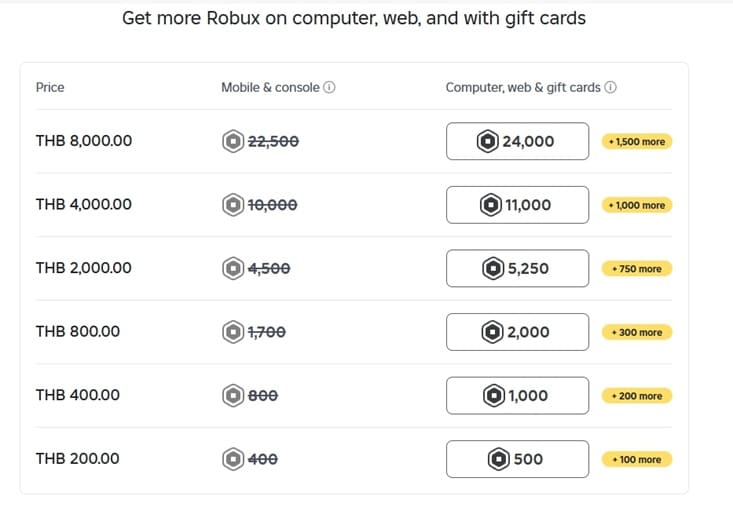Click the +200 more bonus badge
This screenshot has width=733, height=507.
click(637, 396)
